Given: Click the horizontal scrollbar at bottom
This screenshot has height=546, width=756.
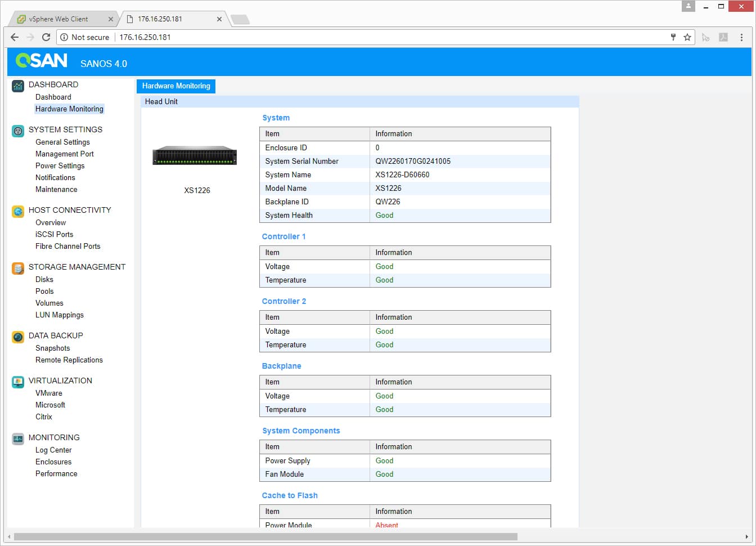Looking at the screenshot, I should click(265, 536).
